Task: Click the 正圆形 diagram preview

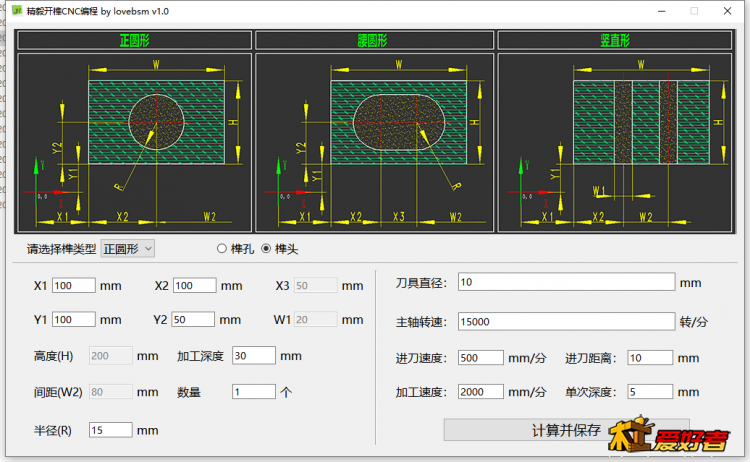Action: point(134,143)
